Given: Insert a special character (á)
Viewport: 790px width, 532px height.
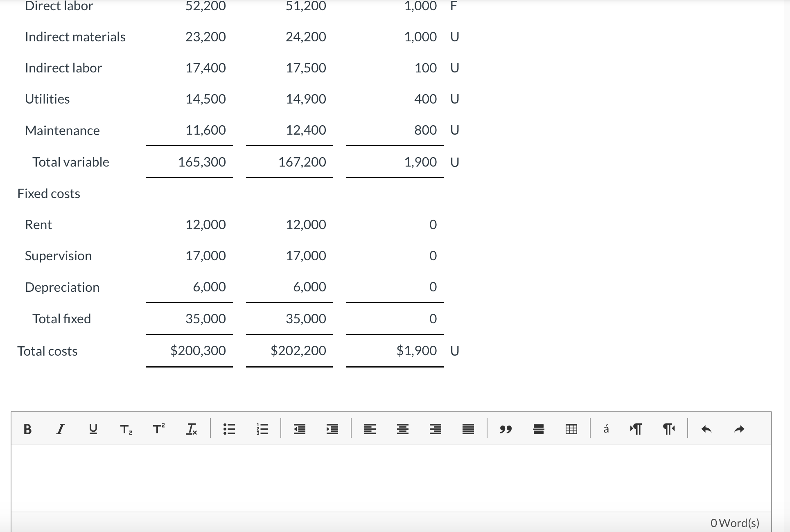Looking at the screenshot, I should (x=606, y=429).
